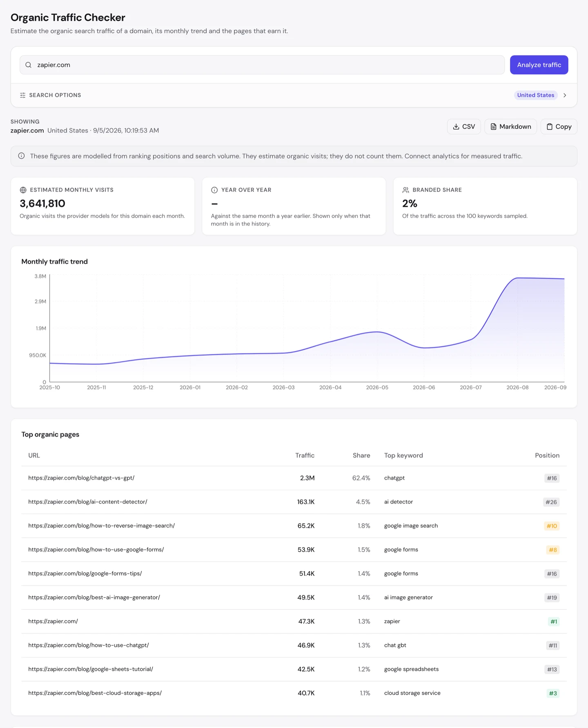Click the 1.1% share value

pos(365,693)
